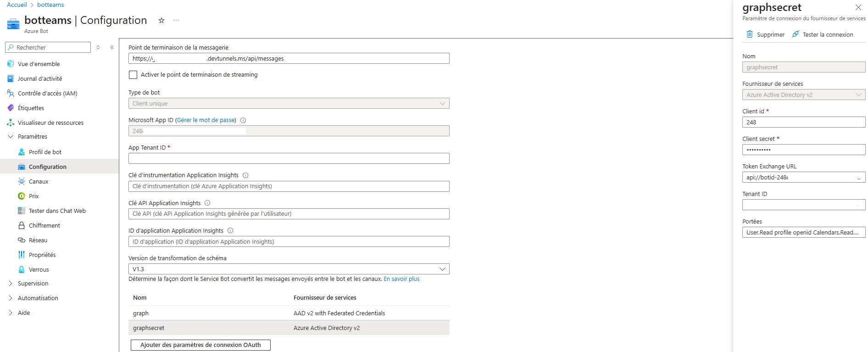
Task: Click the Journal d'activité icon
Action: tap(11, 78)
